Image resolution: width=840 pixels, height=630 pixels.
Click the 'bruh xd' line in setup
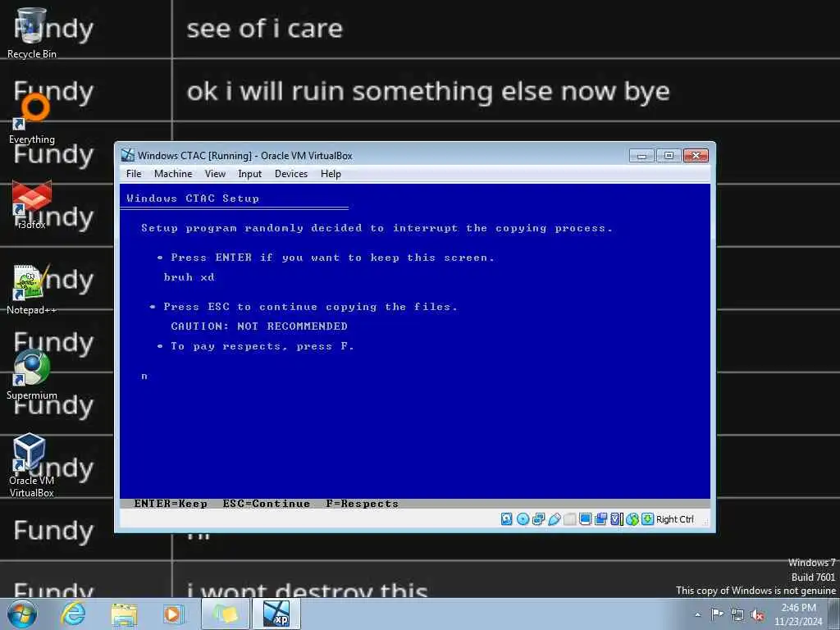click(x=189, y=277)
